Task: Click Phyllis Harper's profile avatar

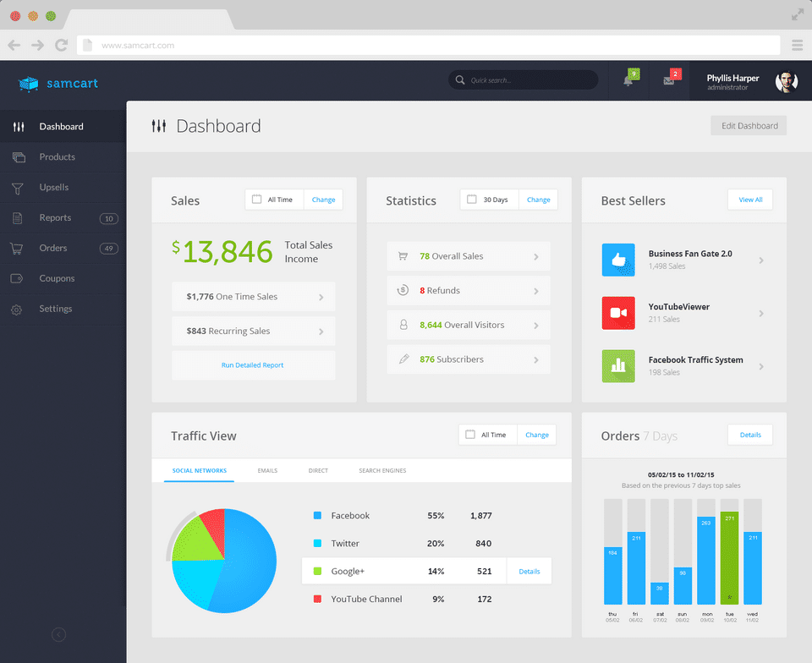Action: tap(786, 81)
